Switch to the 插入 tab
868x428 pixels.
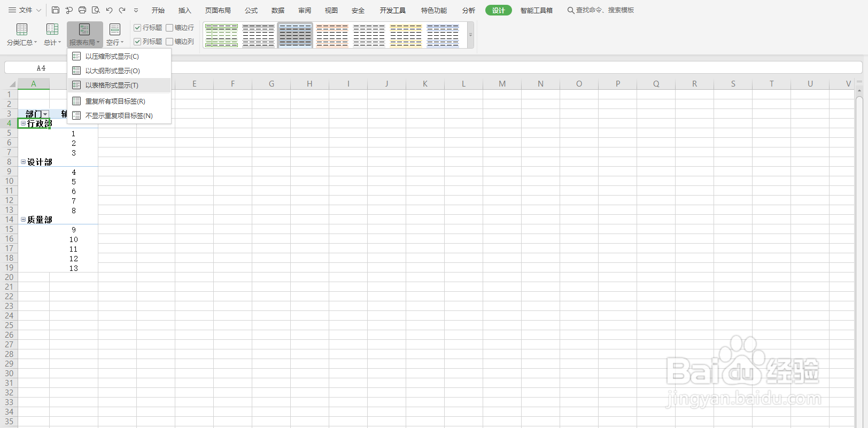[184, 10]
